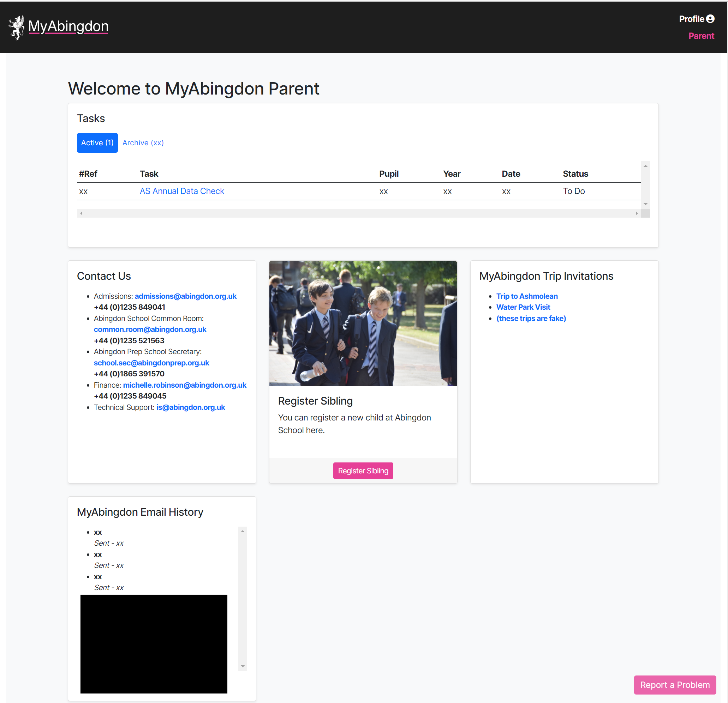This screenshot has height=703, width=728.
Task: Click the MyAbingdon griffin logo icon
Action: [x=16, y=27]
